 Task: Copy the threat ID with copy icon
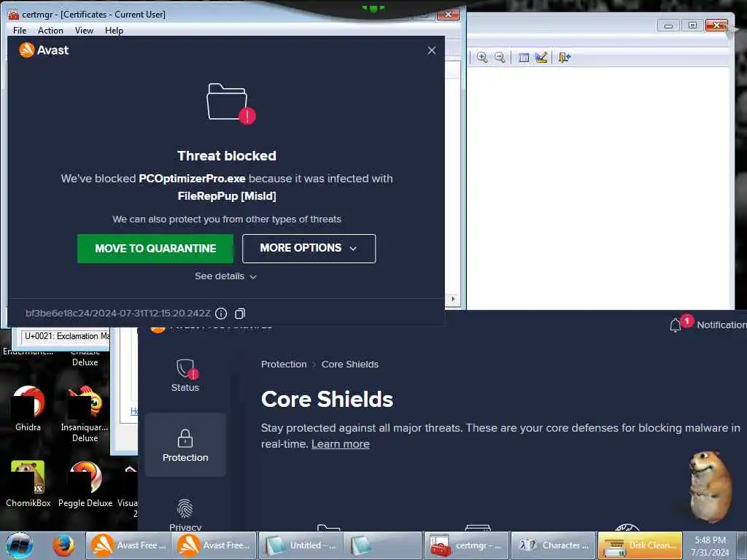240,314
